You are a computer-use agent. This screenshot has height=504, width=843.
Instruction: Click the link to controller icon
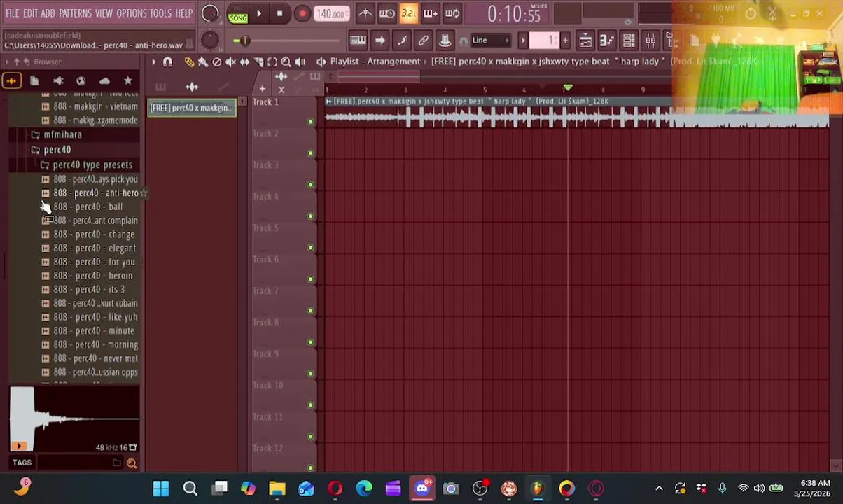pyautogui.click(x=423, y=41)
